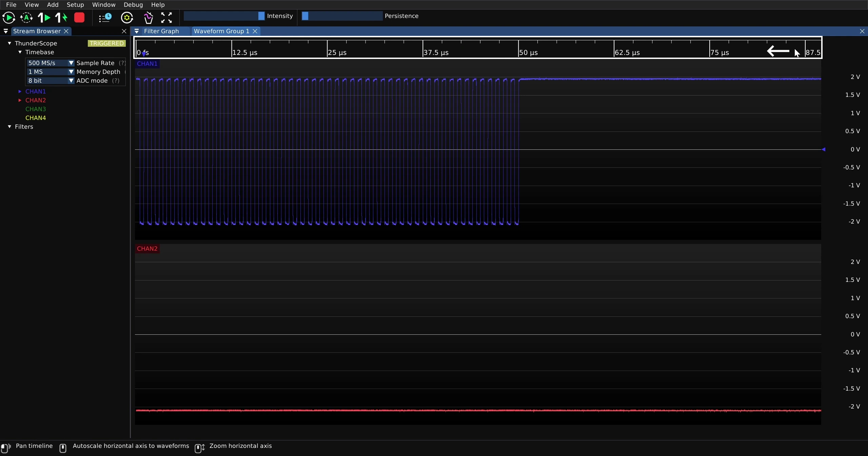Select the Waveform Group 1 tab
This screenshot has height=456, width=868.
coord(221,31)
